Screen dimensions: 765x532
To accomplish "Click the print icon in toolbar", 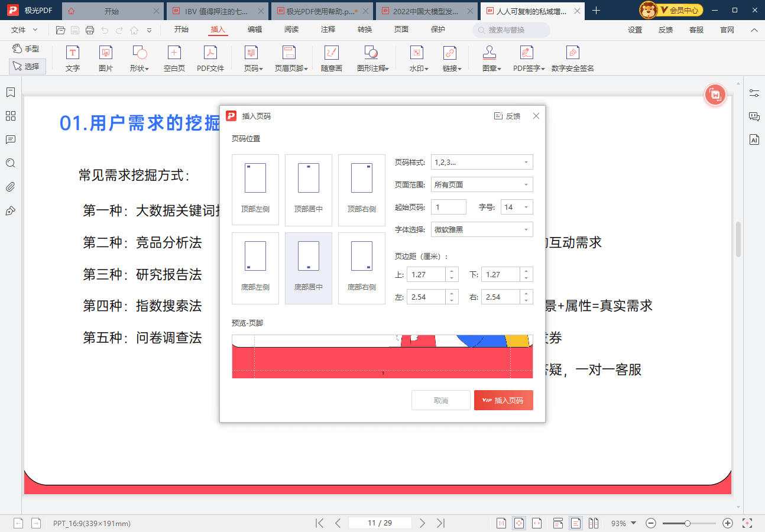I will click(90, 30).
